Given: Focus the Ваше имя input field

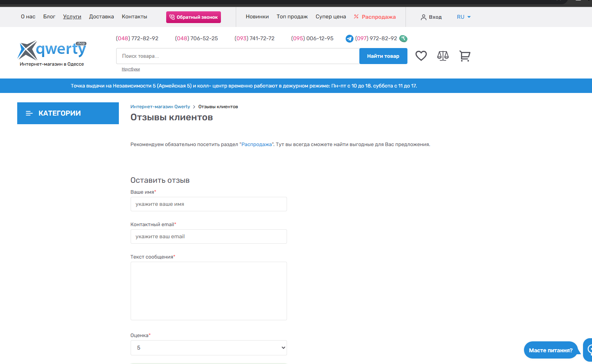Looking at the screenshot, I should pyautogui.click(x=208, y=204).
